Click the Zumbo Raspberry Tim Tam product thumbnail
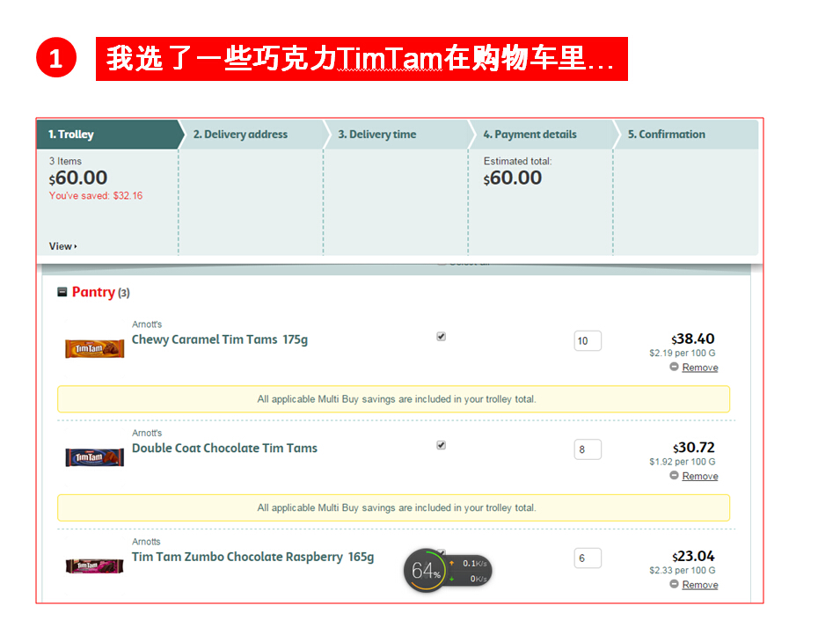Screen dimensions: 840x620 [x=94, y=566]
